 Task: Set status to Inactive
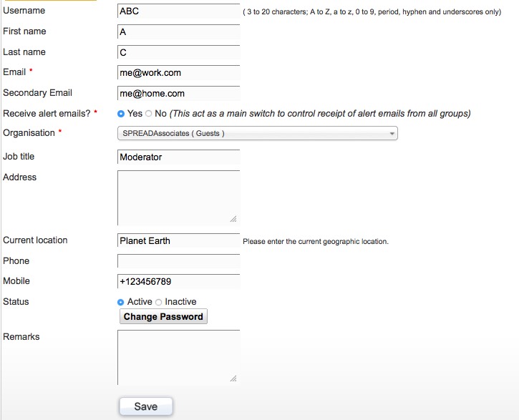(x=158, y=302)
